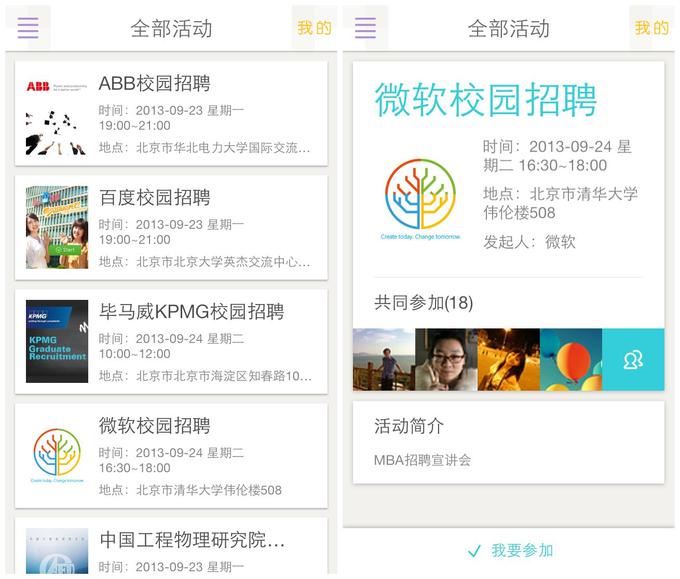Viewport: 680px width, 579px height.
Task: Open the 毕马威KPMG校园招聘 event card
Action: 171,342
